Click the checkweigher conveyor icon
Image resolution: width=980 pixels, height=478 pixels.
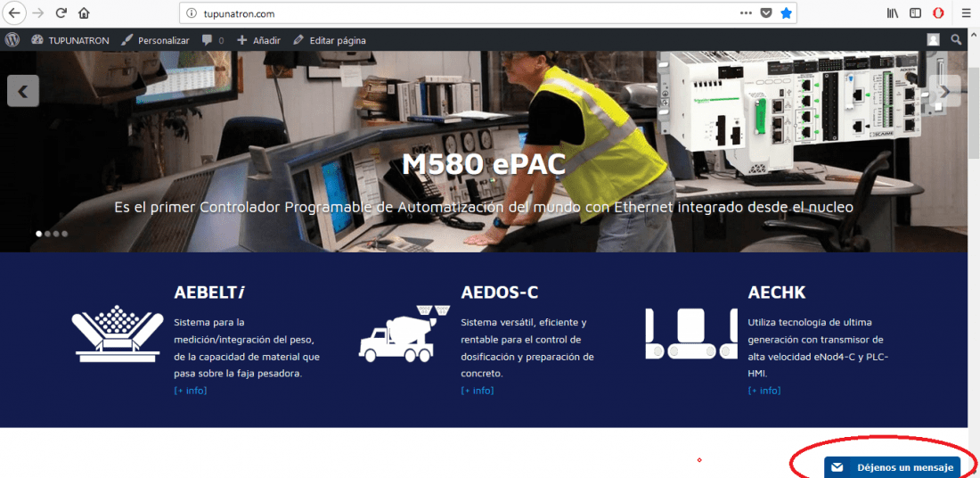pos(691,334)
